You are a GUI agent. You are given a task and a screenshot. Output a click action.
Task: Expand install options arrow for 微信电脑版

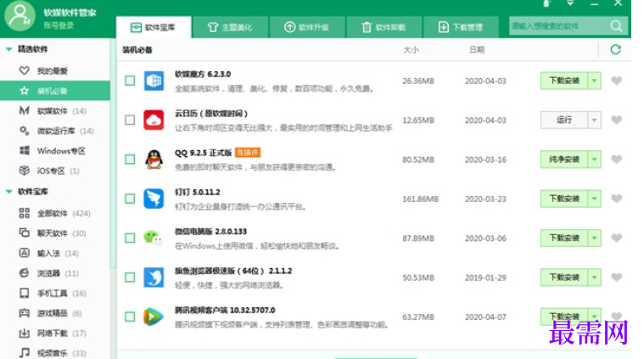[595, 238]
